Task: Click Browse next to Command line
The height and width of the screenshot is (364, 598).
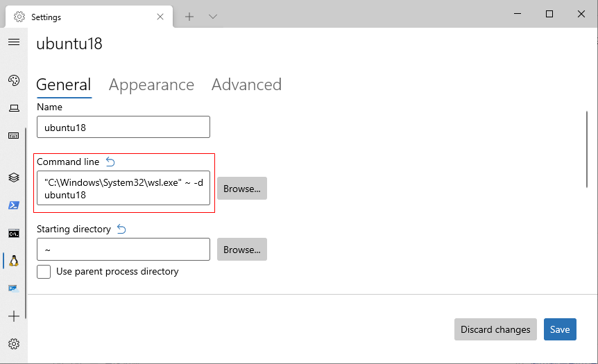Action: [x=241, y=189]
